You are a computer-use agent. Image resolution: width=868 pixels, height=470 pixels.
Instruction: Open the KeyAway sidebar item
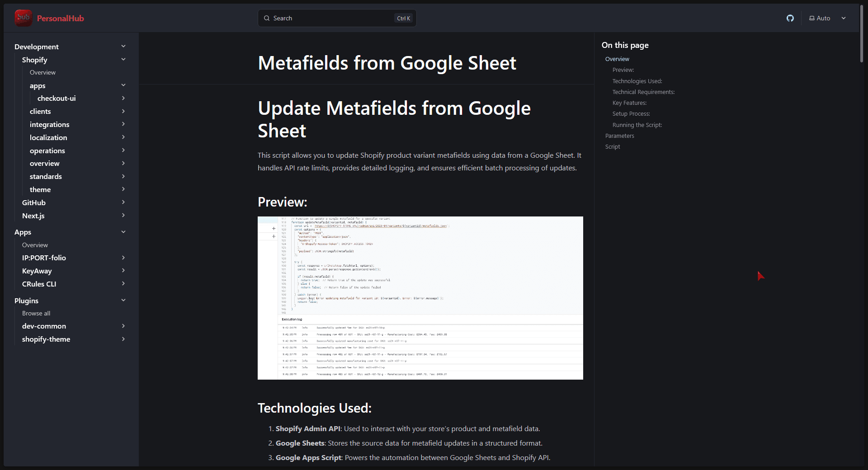[x=37, y=271]
